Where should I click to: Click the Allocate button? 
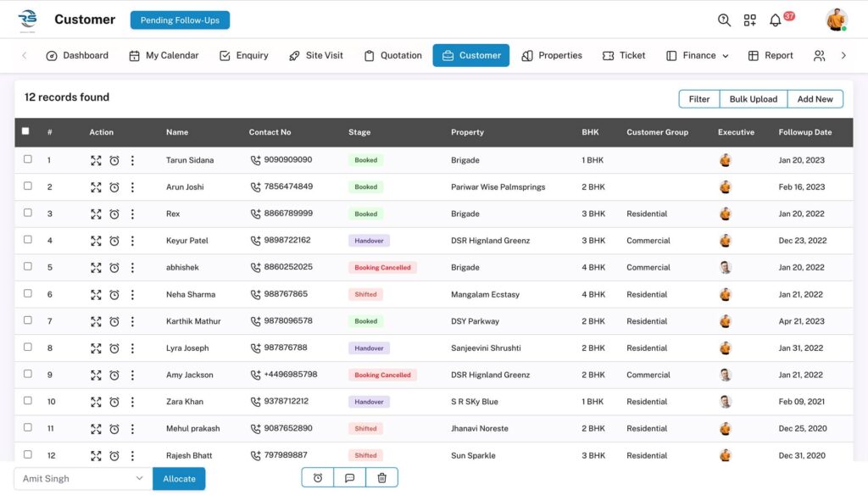pos(180,478)
